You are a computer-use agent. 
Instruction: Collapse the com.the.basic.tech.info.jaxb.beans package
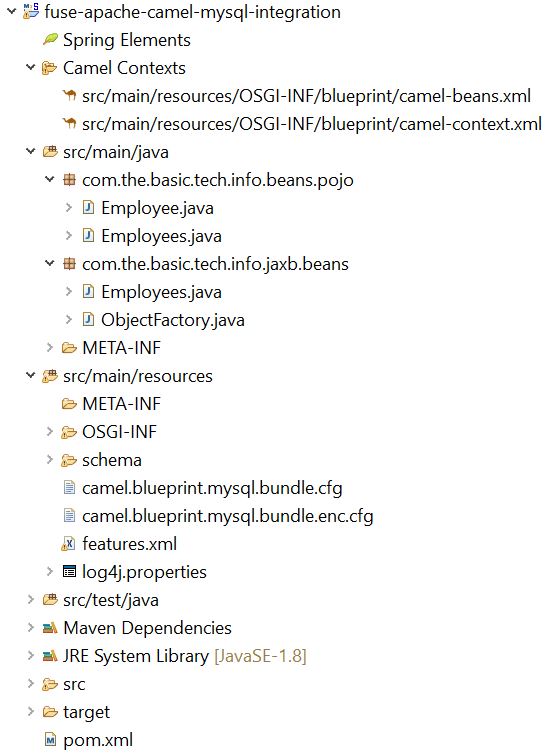tap(50, 263)
